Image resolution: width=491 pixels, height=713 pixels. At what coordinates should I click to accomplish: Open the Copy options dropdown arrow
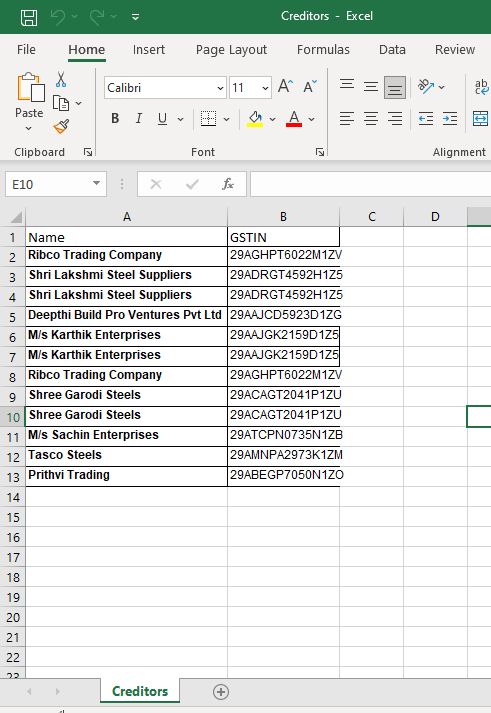(79, 104)
